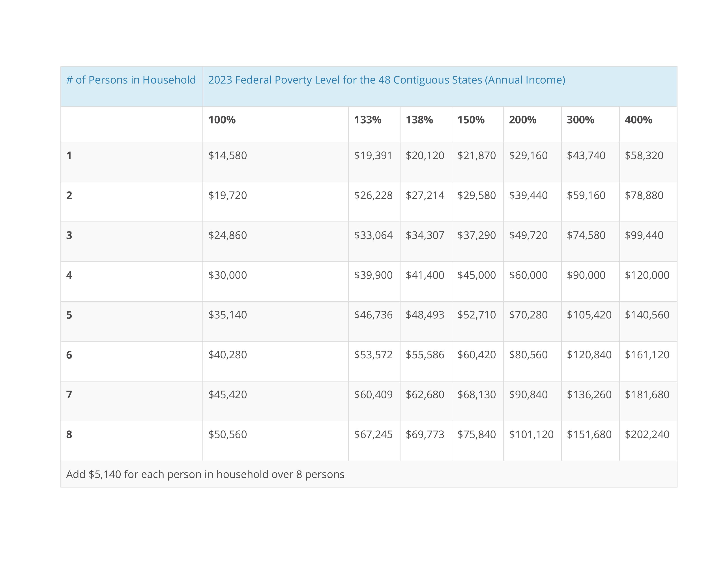Screen dimensions: 728x562
Task: Click the $37,290 cell
Action: (x=476, y=236)
